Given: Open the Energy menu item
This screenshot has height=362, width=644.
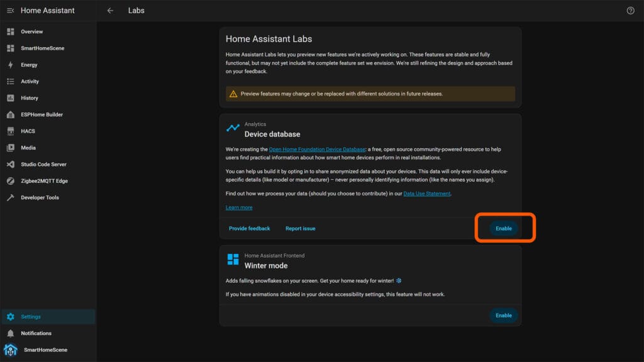Looking at the screenshot, I should point(48,65).
